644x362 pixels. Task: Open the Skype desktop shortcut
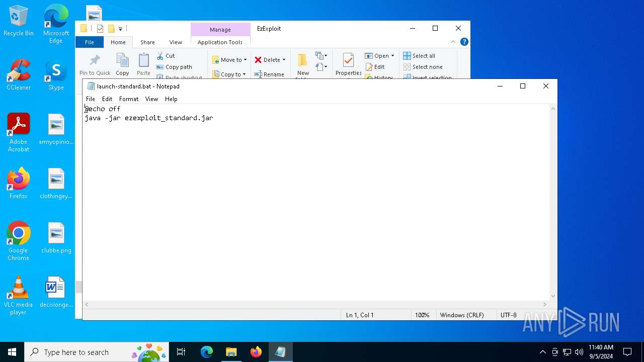[x=56, y=75]
